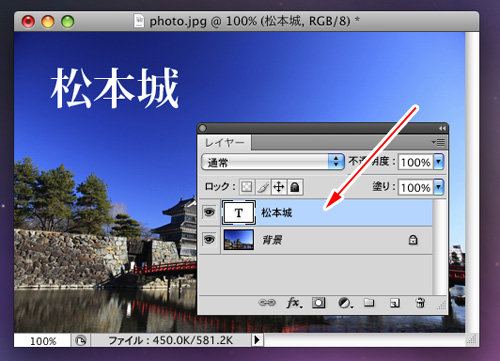Open the fill (塗り) slider dropdown arrow
The height and width of the screenshot is (361, 500).
438,187
